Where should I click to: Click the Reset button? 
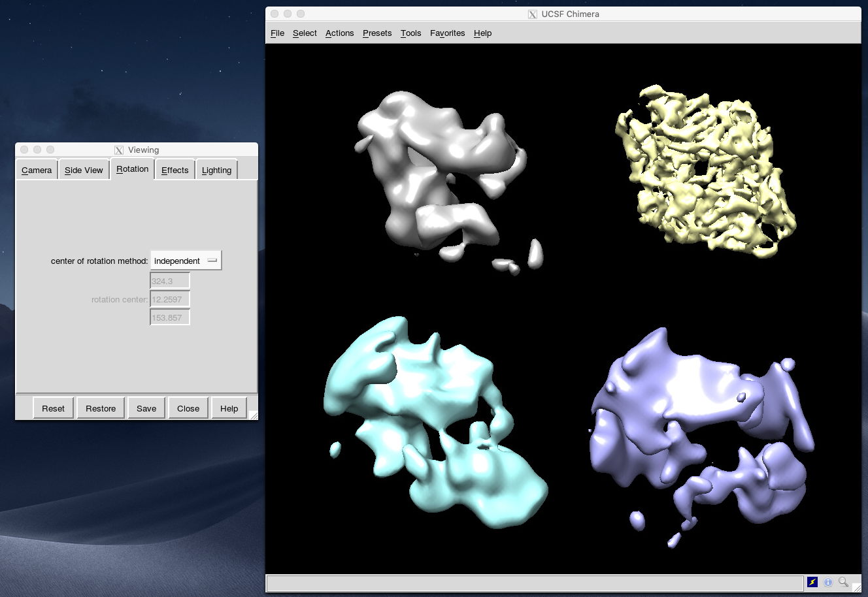[x=53, y=408]
